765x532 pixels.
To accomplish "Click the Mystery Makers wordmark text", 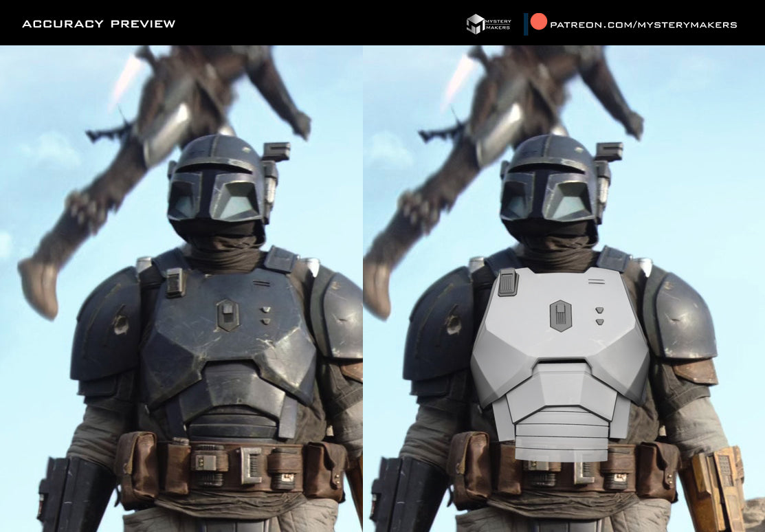I will [x=498, y=25].
